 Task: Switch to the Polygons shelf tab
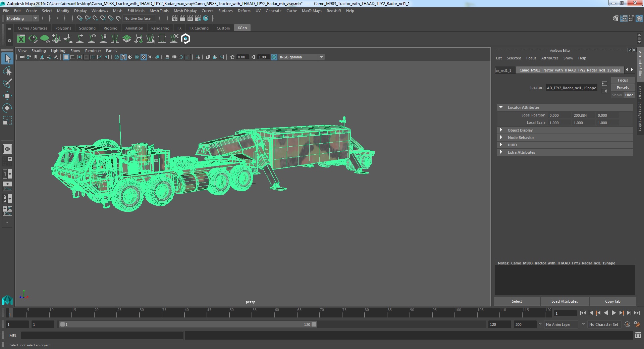pos(63,28)
